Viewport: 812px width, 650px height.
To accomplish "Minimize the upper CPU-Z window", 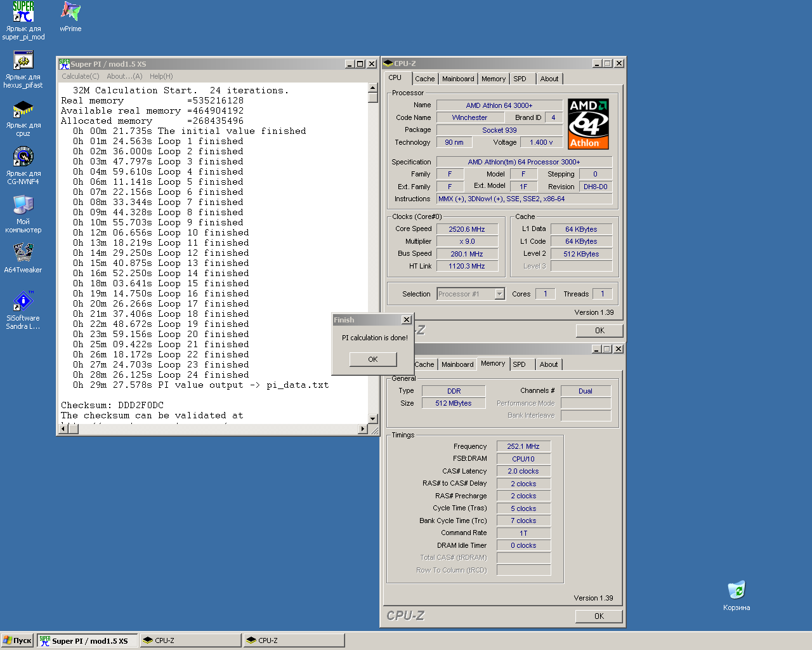I will click(597, 63).
